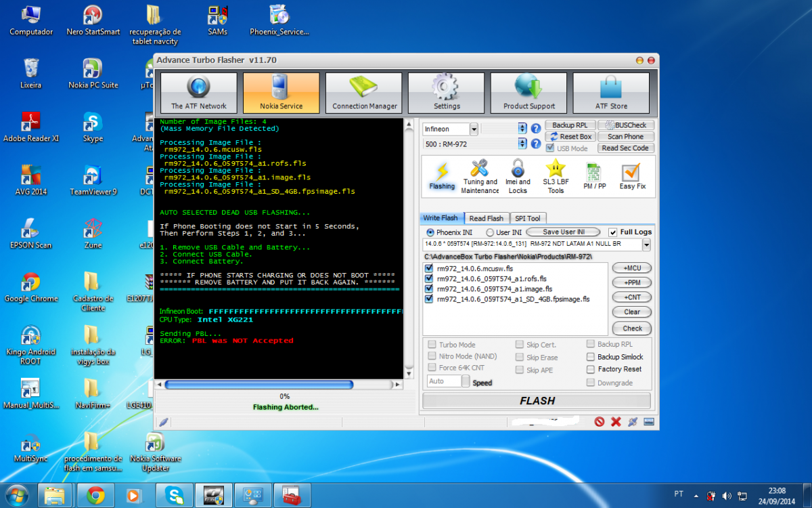Click the Backup RPL button

(x=569, y=125)
